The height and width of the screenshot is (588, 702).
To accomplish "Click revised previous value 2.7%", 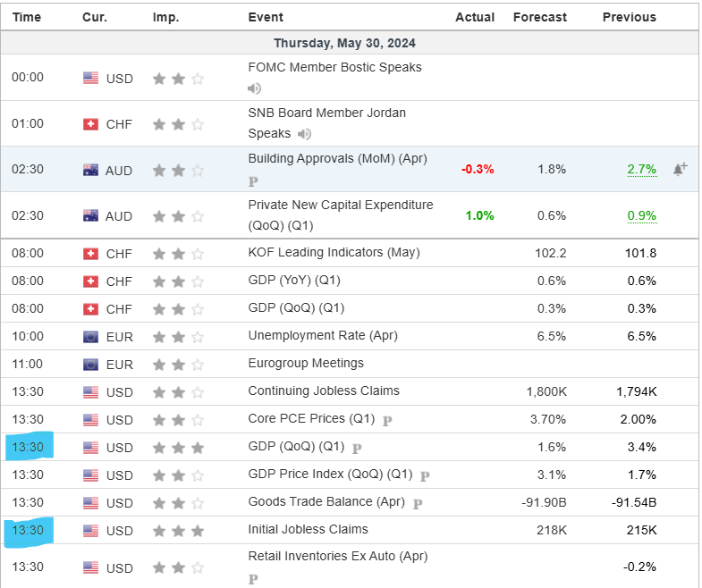I will pyautogui.click(x=641, y=169).
